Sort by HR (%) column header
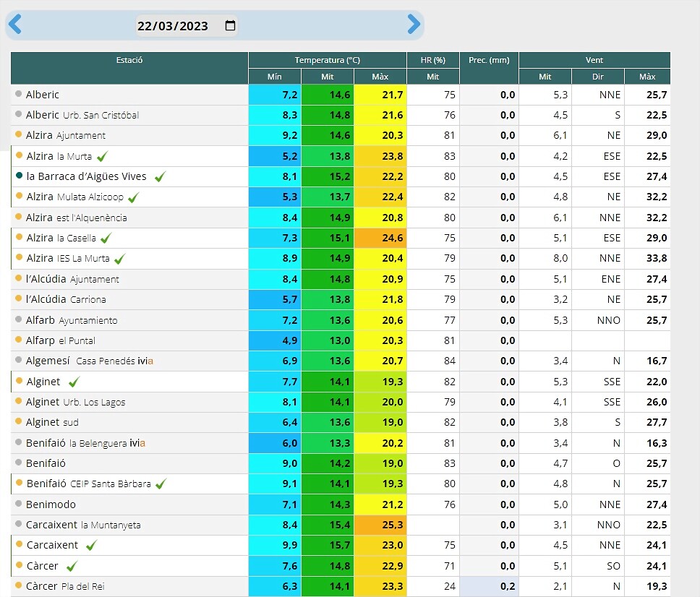This screenshot has width=700, height=597. [x=433, y=60]
